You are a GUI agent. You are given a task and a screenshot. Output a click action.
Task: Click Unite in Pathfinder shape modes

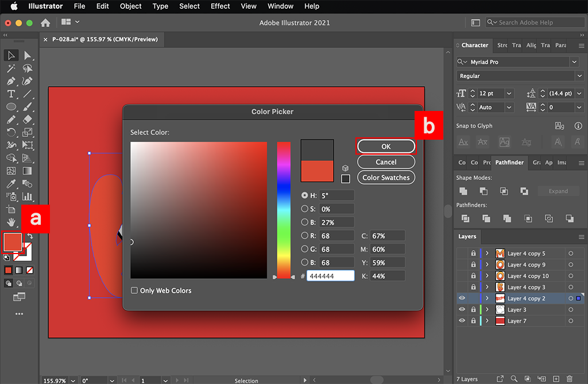pos(463,191)
